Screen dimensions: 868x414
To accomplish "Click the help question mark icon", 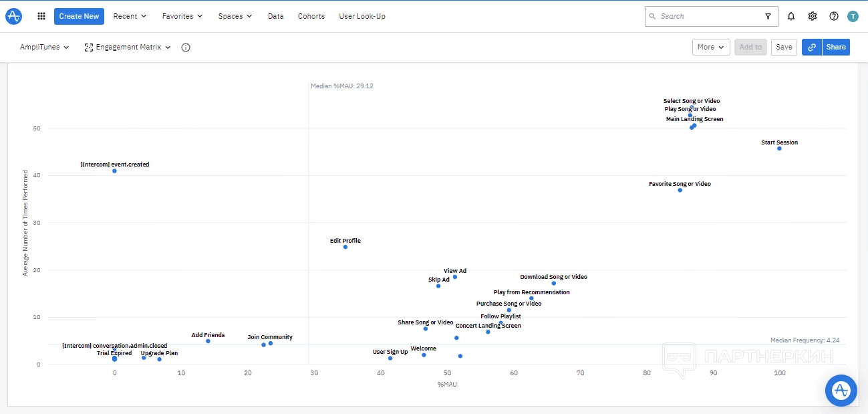I will (x=834, y=16).
